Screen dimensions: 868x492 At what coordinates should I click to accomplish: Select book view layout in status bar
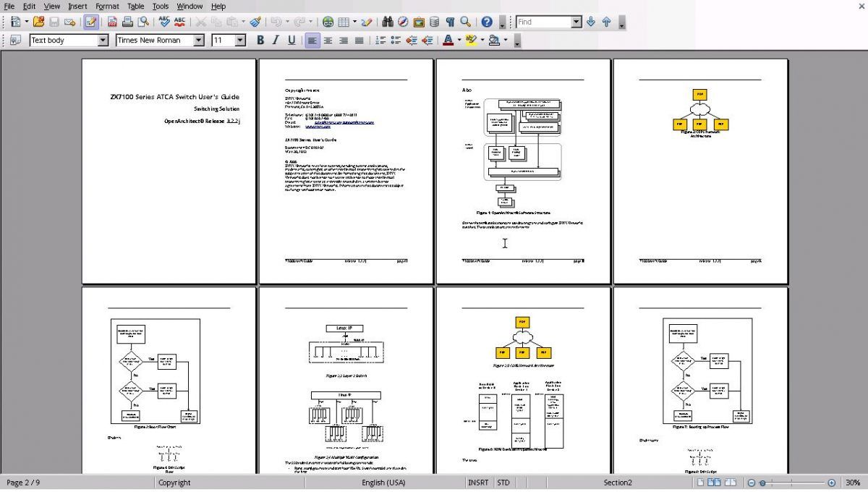click(732, 483)
